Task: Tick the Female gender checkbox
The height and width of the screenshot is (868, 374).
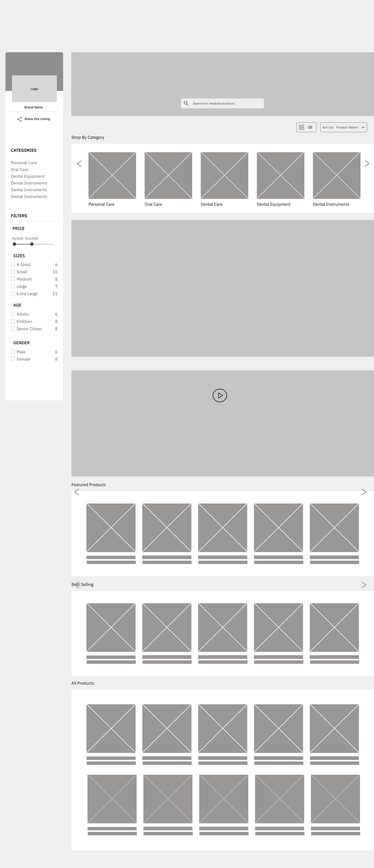Action: [x=13, y=359]
